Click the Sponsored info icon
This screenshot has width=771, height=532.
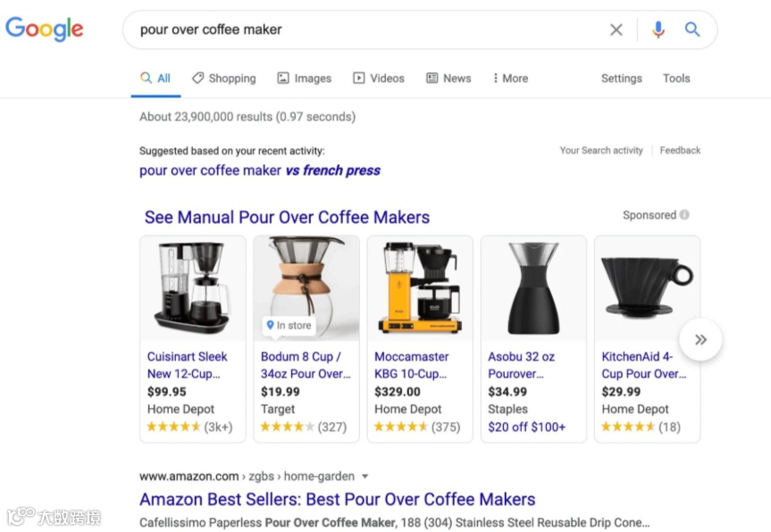click(684, 214)
